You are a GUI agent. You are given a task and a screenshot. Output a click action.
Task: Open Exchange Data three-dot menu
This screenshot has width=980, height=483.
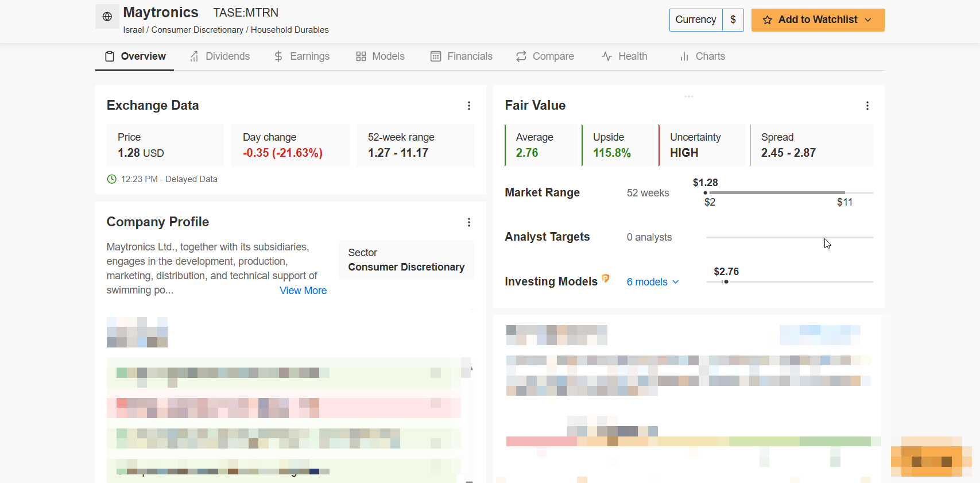pyautogui.click(x=469, y=106)
